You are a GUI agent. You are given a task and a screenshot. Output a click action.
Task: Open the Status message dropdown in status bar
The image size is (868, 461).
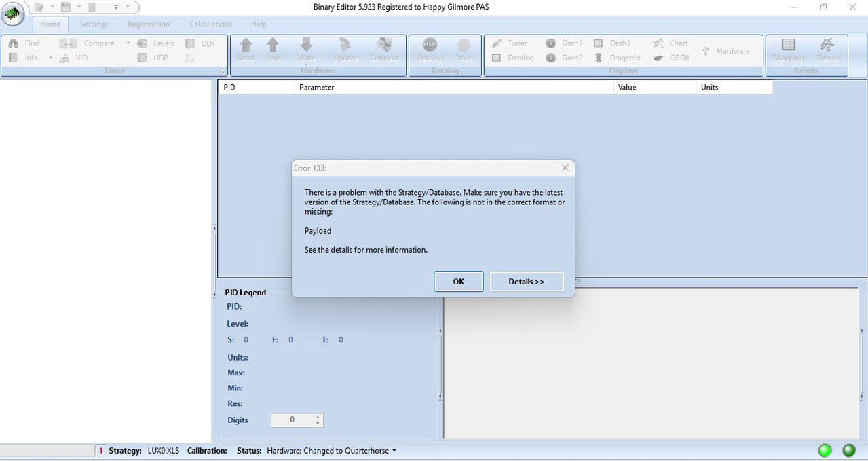coord(394,451)
